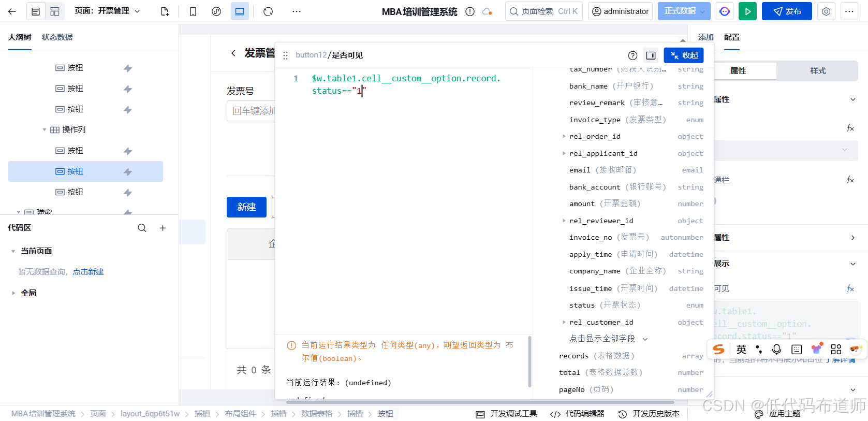Expand the 全局 code section
The width and height of the screenshot is (868, 421).
pos(13,293)
